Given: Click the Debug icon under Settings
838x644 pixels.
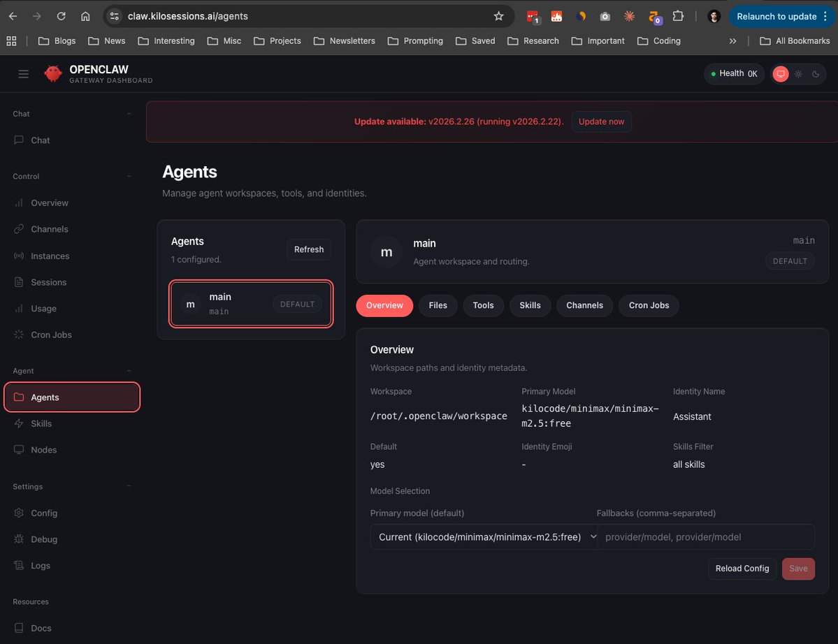Looking at the screenshot, I should pyautogui.click(x=18, y=539).
